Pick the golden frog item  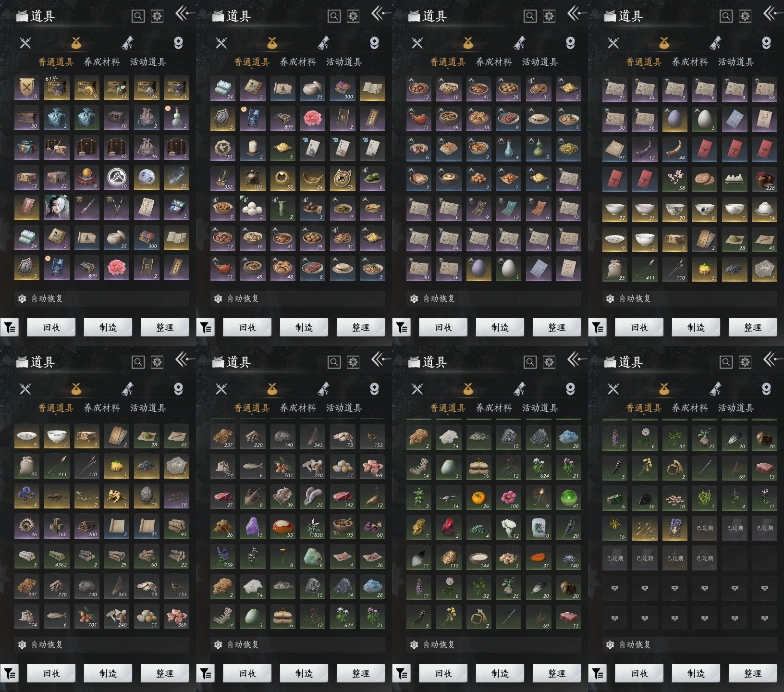tap(117, 496)
